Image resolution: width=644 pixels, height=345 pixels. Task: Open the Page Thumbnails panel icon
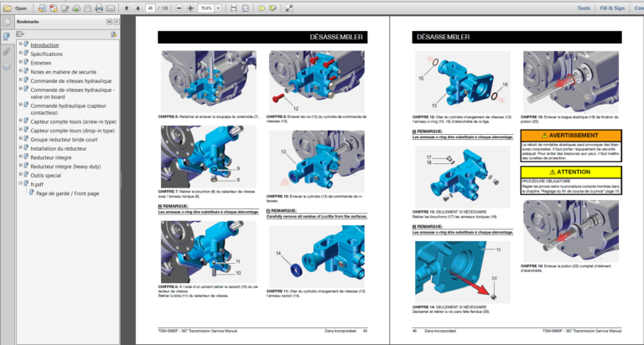pos(7,22)
